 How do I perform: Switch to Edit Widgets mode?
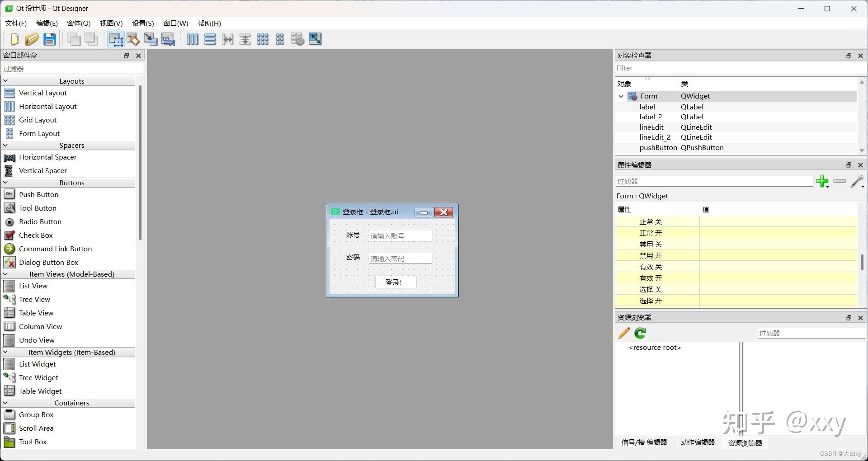[x=116, y=39]
